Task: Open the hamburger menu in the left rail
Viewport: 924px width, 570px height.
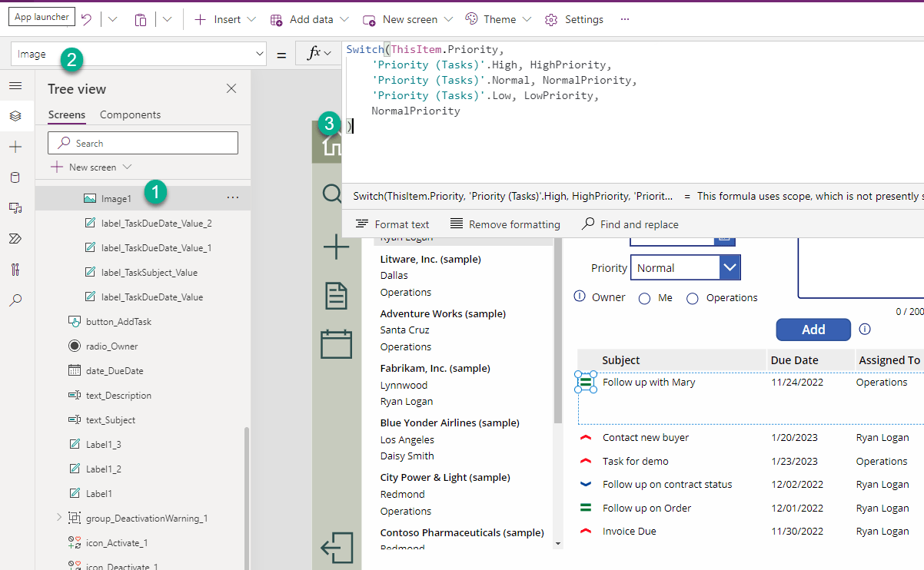Action: [15, 85]
